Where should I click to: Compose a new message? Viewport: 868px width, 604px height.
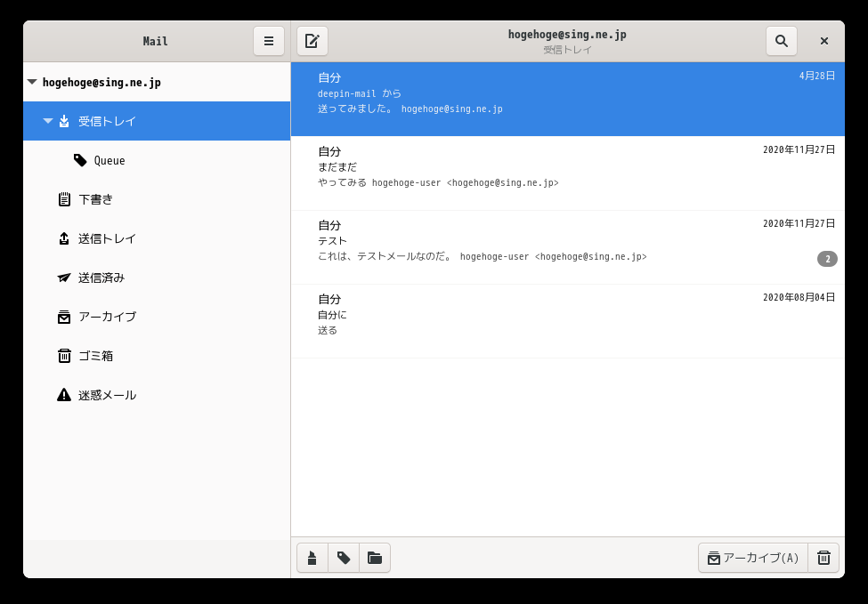pos(312,41)
